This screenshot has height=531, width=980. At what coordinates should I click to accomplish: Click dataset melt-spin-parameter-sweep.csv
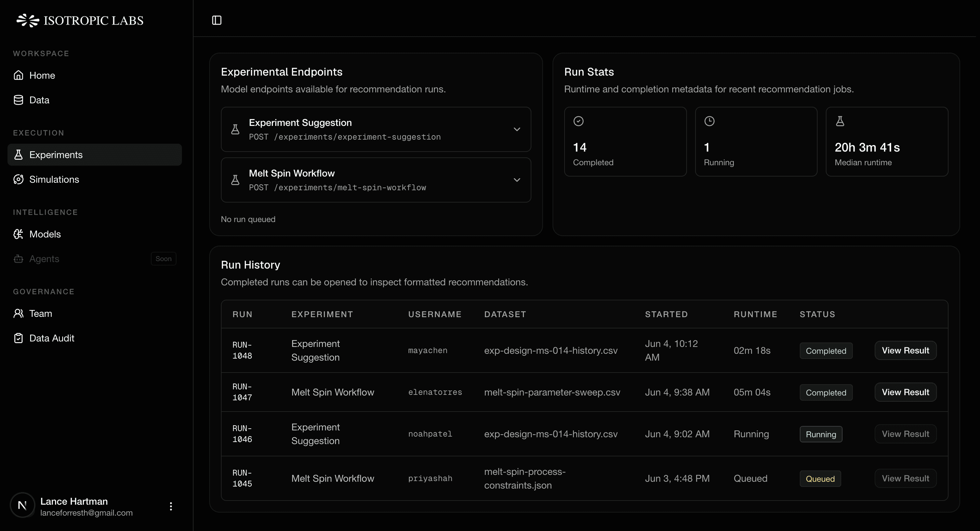click(x=552, y=392)
